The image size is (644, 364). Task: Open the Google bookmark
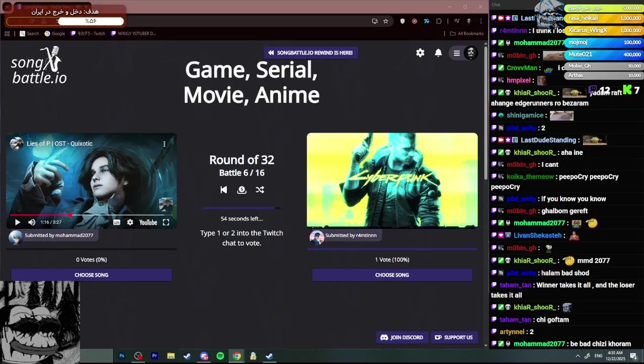[x=55, y=33]
